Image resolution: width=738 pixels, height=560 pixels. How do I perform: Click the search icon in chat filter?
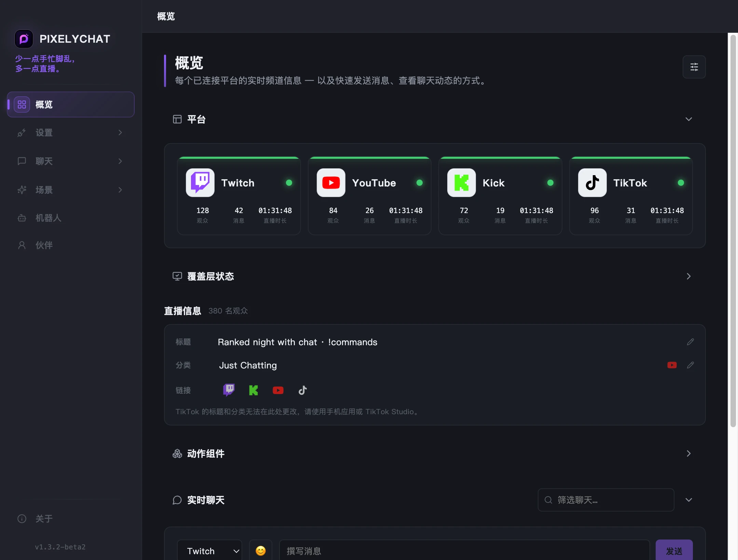pyautogui.click(x=548, y=500)
